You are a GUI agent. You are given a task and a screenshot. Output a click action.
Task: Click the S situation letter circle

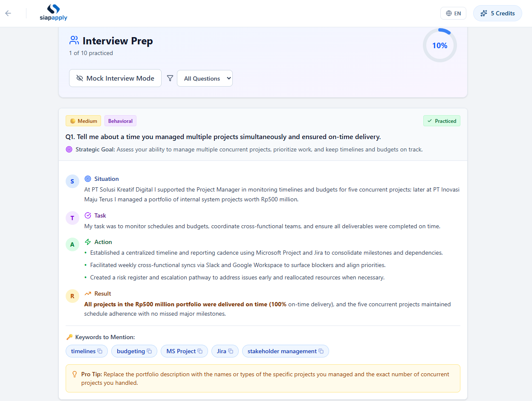coord(72,181)
